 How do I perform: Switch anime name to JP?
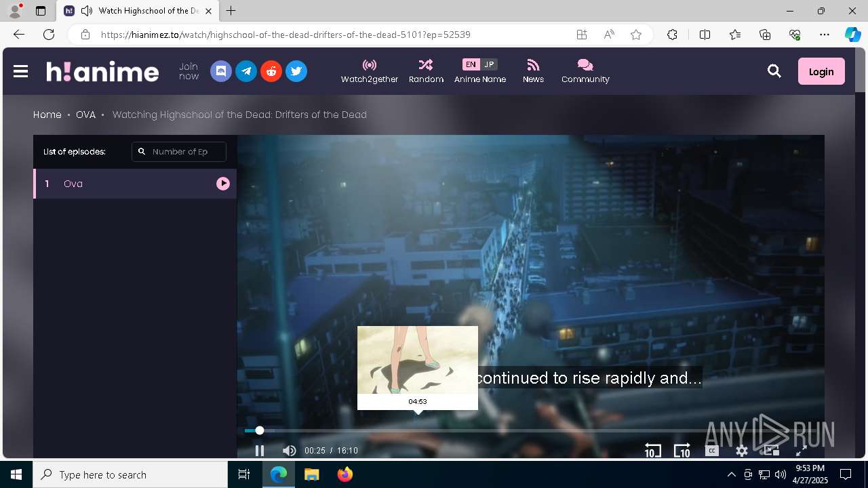pyautogui.click(x=489, y=64)
